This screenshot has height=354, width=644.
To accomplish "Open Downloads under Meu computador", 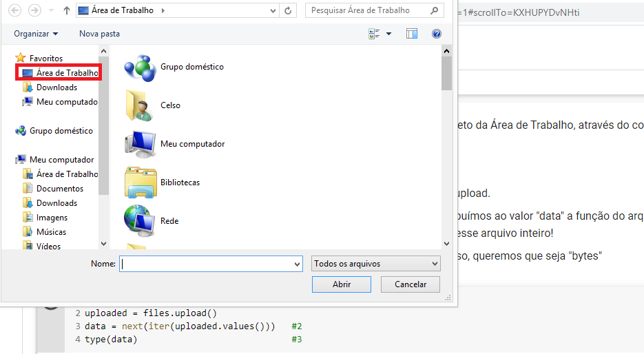I will (50, 203).
